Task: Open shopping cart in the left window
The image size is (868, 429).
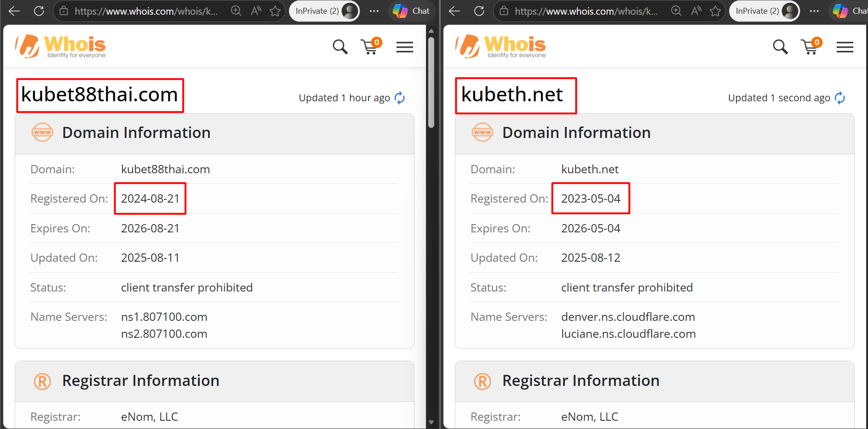Action: (371, 46)
